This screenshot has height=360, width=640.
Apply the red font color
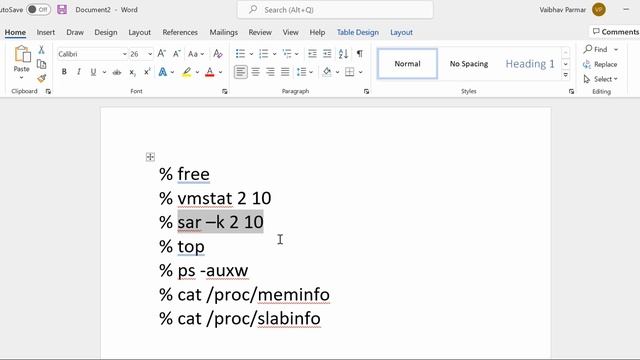(x=209, y=72)
